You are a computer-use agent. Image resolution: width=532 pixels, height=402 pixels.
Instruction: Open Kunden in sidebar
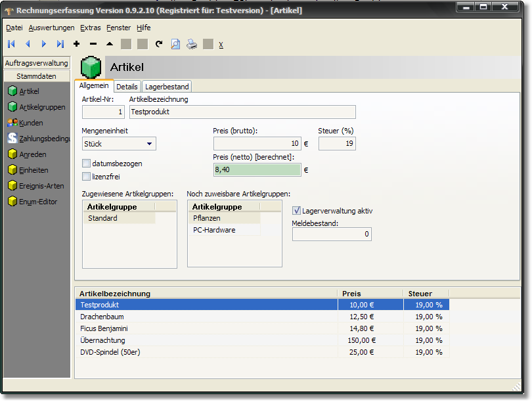coord(25,123)
